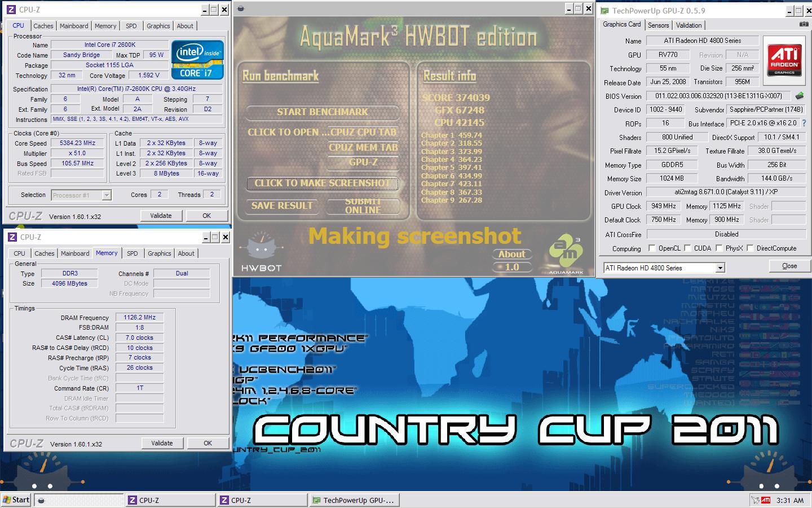The width and height of the screenshot is (812, 508).
Task: Click the AquaMark3 logo in the lower corner
Action: pos(566,254)
